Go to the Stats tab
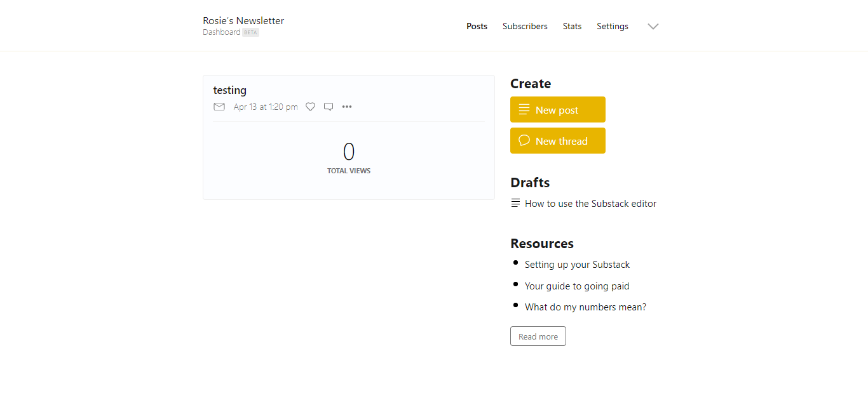The image size is (868, 417). click(x=572, y=26)
